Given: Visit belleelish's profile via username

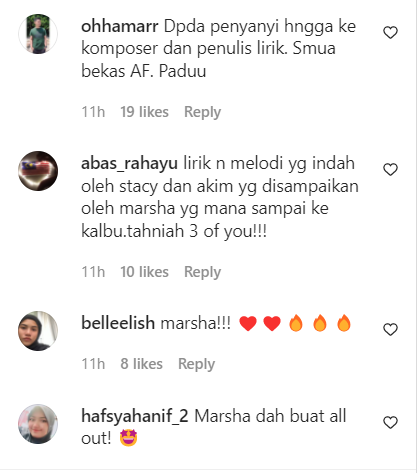Looking at the screenshot, I should click(x=118, y=323).
